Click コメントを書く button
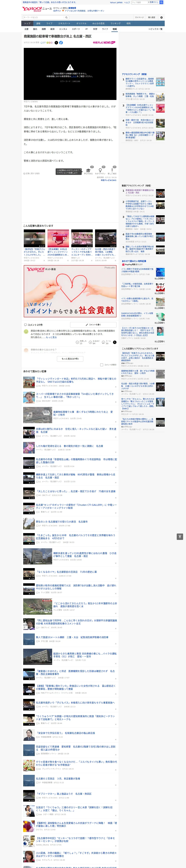 (x=93, y=325)
